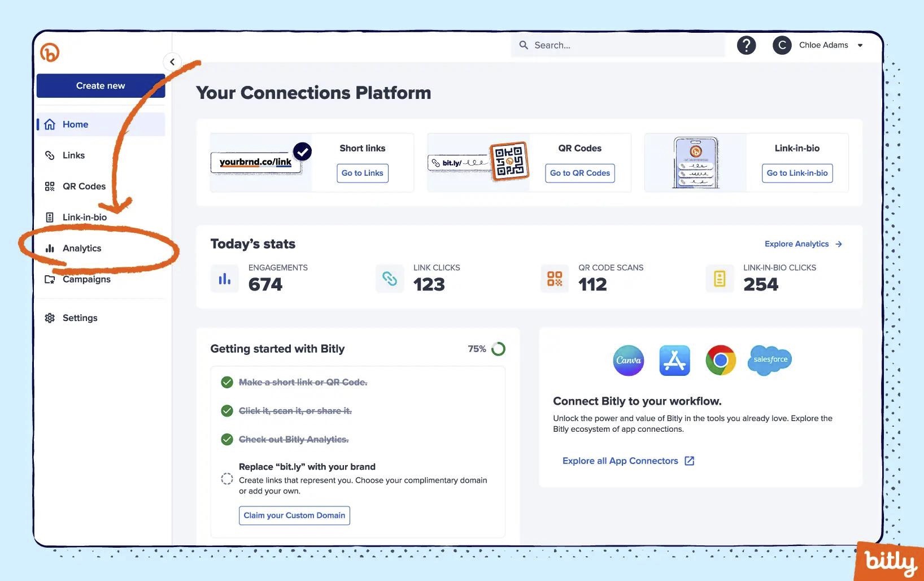Image resolution: width=924 pixels, height=581 pixels.
Task: Click the Canva app icon
Action: pyautogui.click(x=629, y=360)
